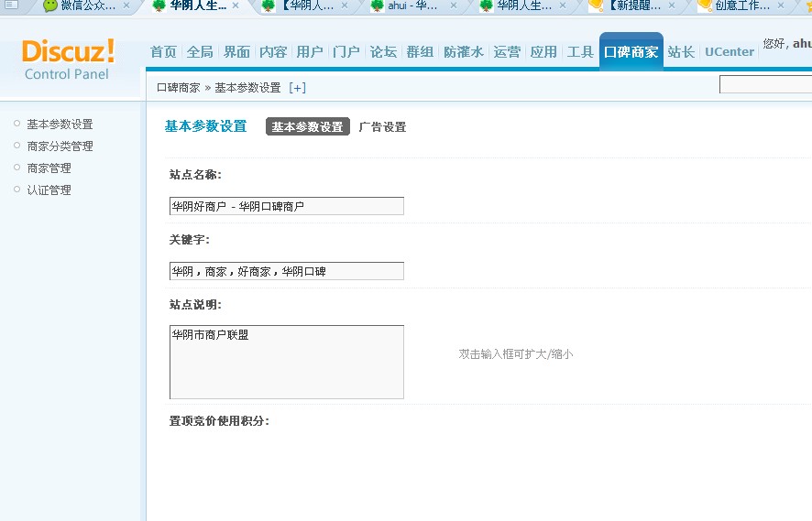The image size is (812, 521).
Task: Click the 关键字 input field
Action: point(286,271)
